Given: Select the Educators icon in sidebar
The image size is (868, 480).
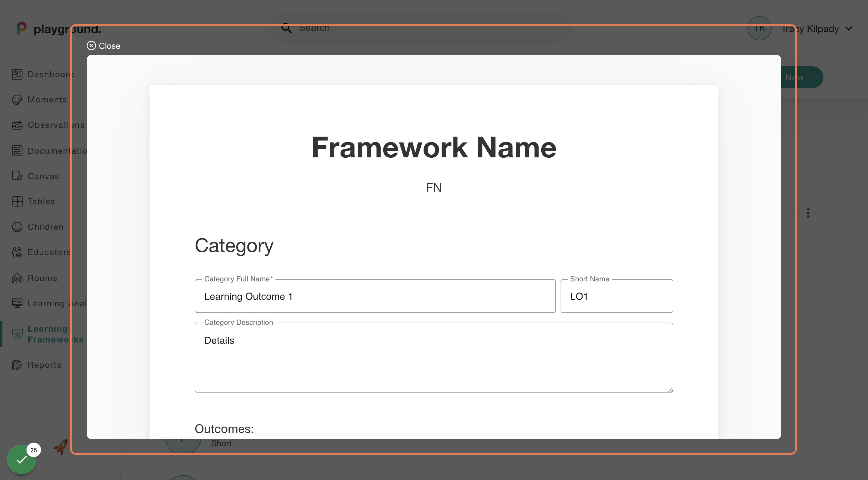Looking at the screenshot, I should [x=17, y=252].
